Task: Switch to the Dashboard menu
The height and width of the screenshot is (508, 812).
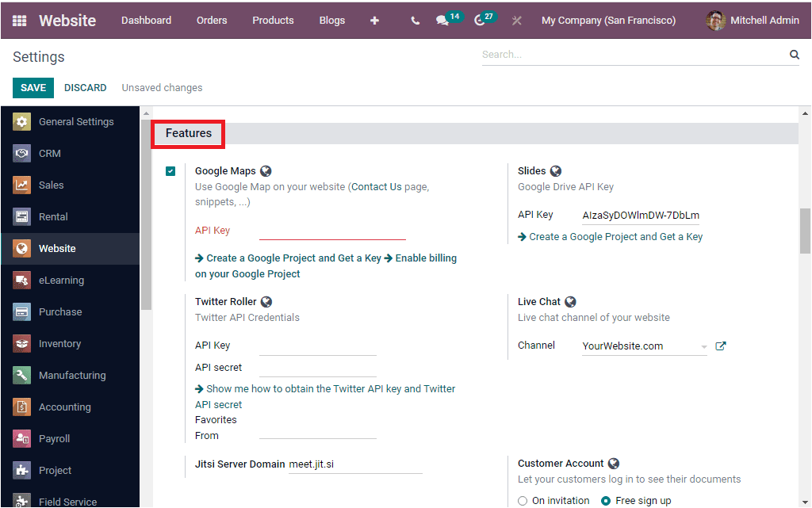Action: tap(146, 21)
